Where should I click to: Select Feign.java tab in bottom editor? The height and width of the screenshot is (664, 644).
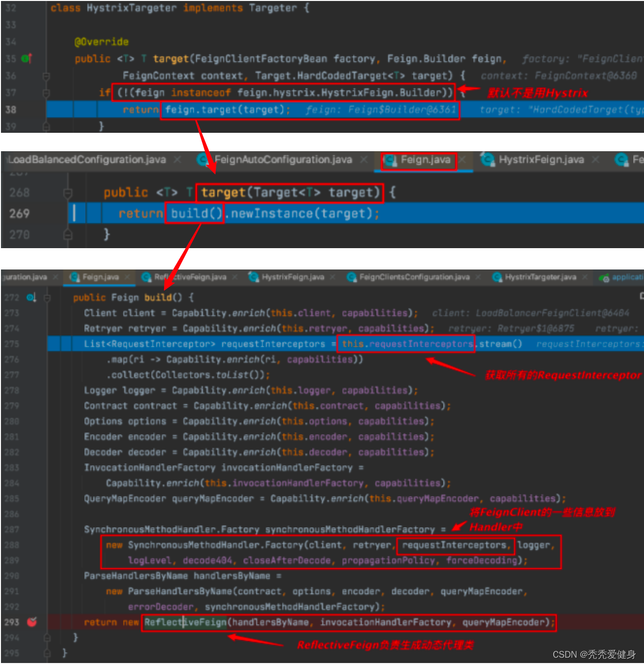(100, 277)
